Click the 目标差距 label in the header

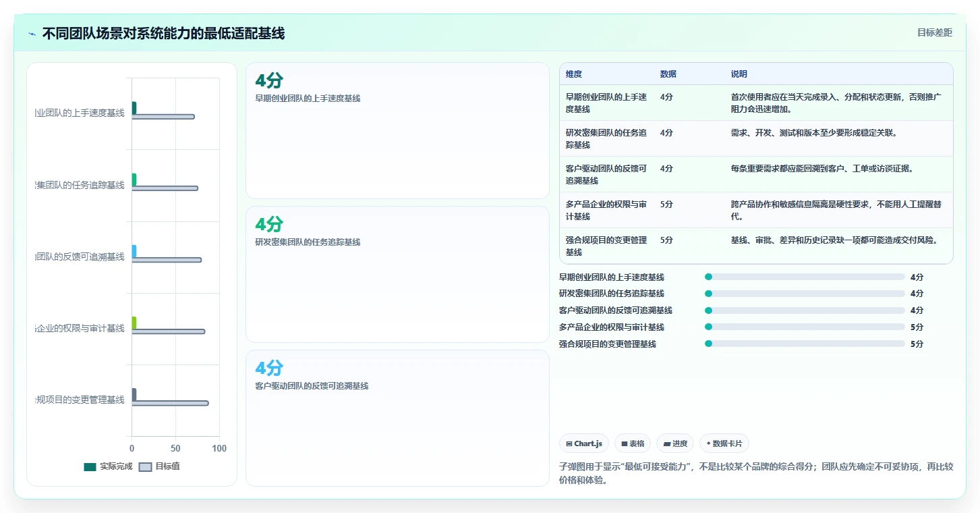pos(934,32)
